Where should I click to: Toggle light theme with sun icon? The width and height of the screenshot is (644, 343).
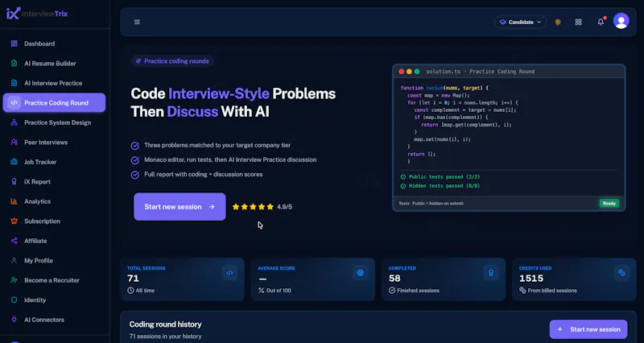(558, 23)
